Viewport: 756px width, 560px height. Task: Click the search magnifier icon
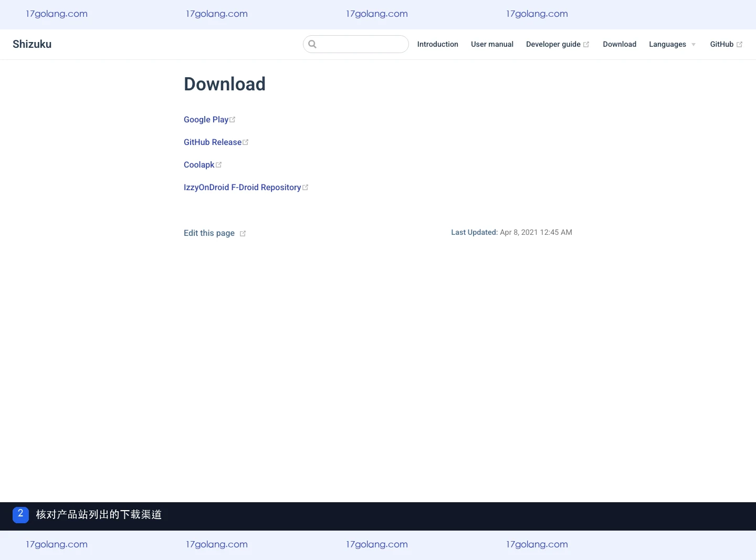(x=312, y=44)
